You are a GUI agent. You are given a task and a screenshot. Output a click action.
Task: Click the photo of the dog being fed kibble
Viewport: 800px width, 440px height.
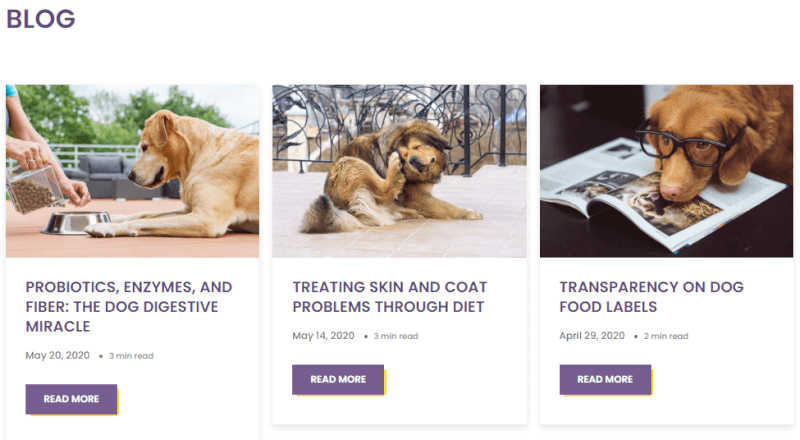133,171
